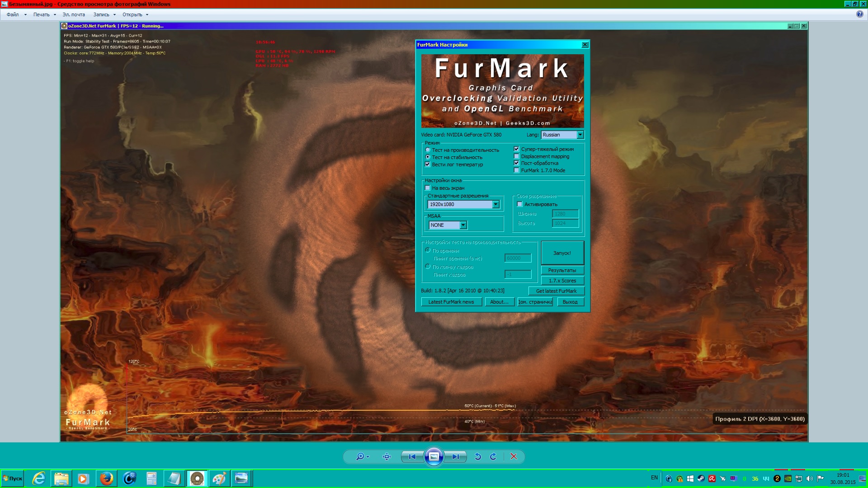Enable the На весь экран checkbox
The image size is (868, 488).
click(x=428, y=188)
